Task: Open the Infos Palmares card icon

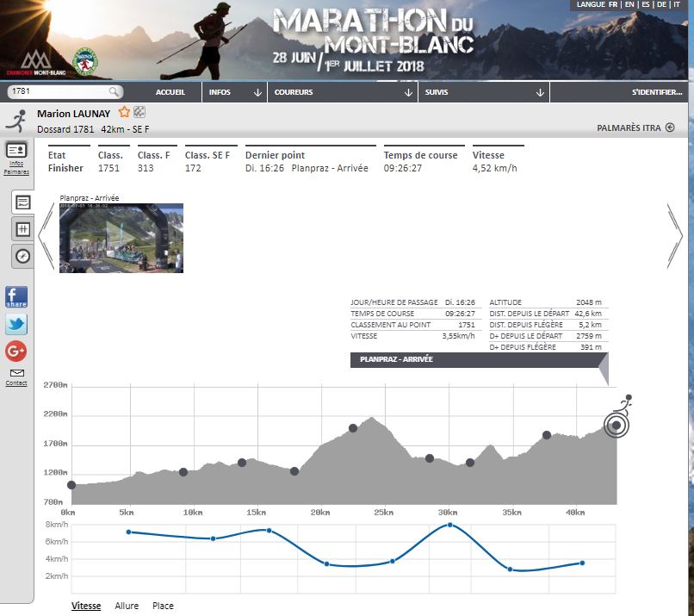Action: pos(16,151)
